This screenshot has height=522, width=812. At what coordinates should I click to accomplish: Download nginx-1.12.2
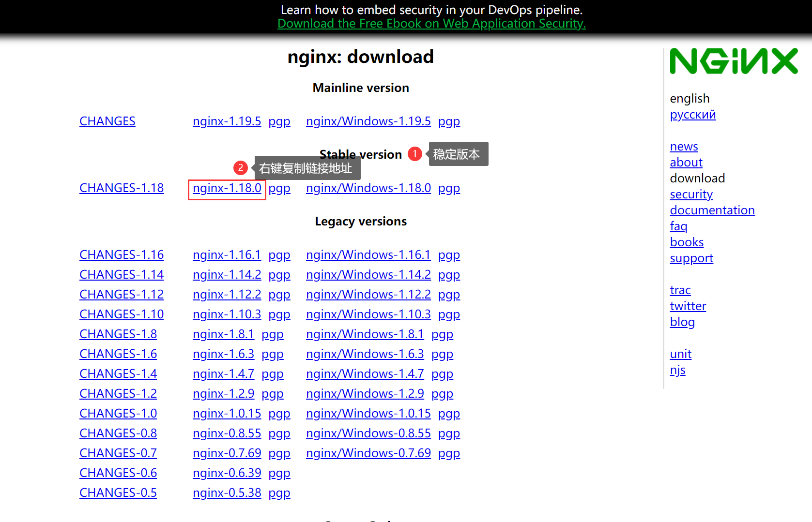tap(227, 294)
